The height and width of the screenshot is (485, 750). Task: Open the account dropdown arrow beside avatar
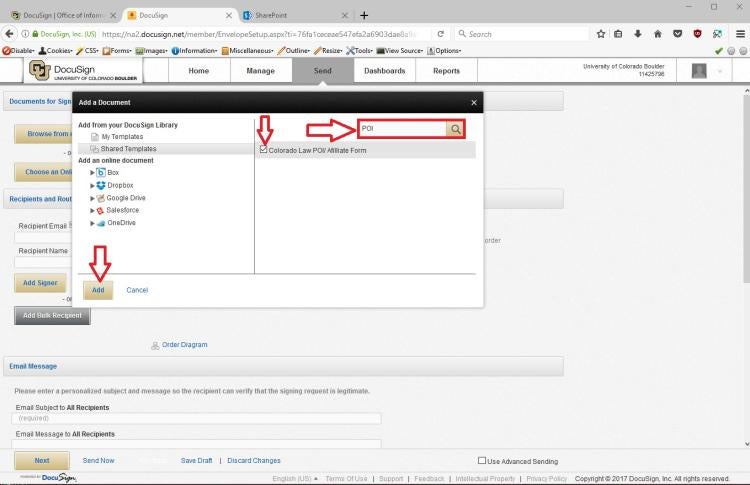point(719,71)
